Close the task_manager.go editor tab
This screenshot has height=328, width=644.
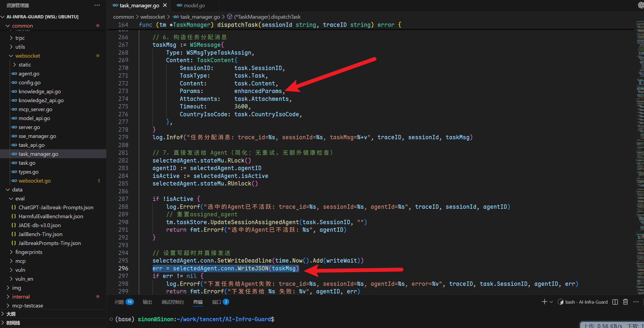pyautogui.click(x=165, y=5)
